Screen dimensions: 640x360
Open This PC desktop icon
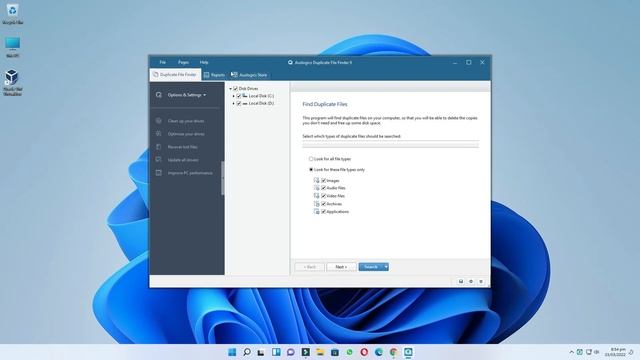tap(12, 47)
